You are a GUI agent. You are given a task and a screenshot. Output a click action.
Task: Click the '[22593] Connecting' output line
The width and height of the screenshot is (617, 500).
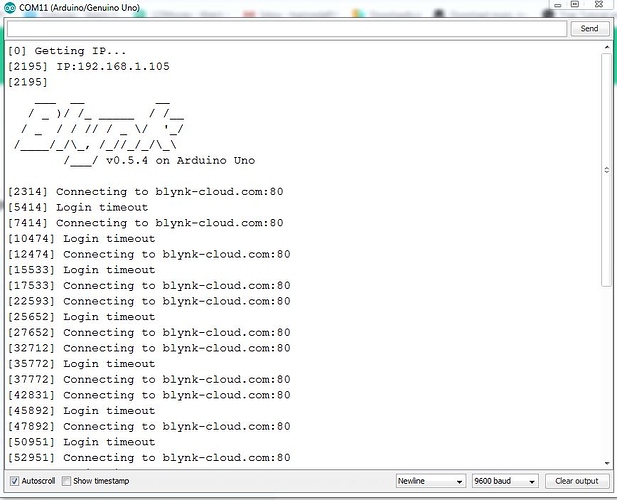(149, 301)
